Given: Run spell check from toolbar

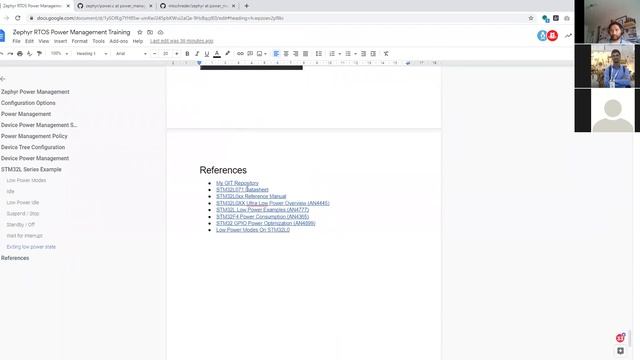Looking at the screenshot, I should [x=29, y=53].
